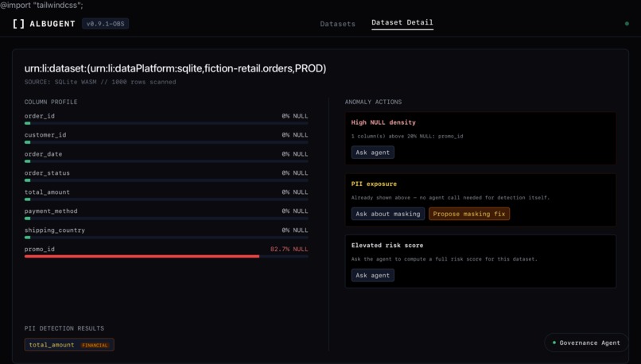The image size is (641, 364).
Task: Switch to the Datasets tab
Action: pos(337,24)
